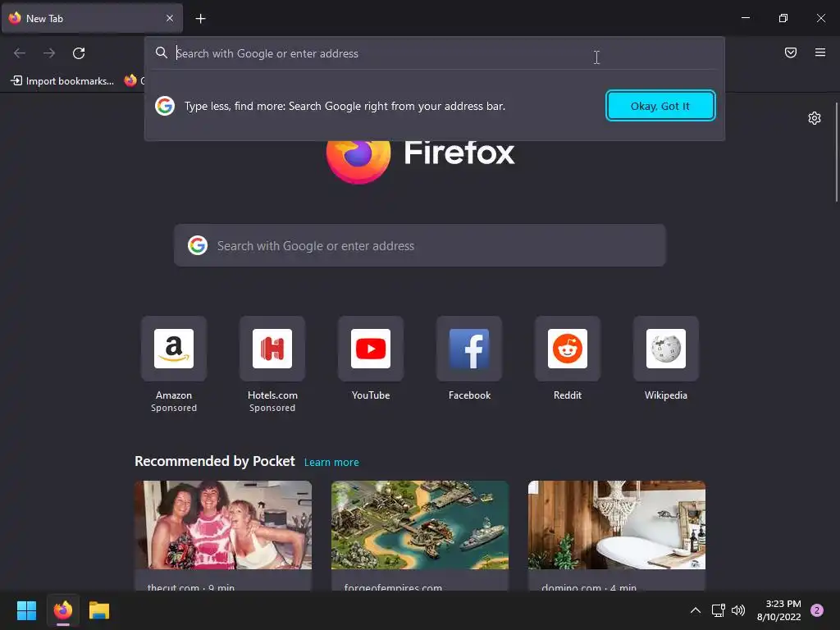
Task: Open notifications badge showing 2
Action: 817,610
